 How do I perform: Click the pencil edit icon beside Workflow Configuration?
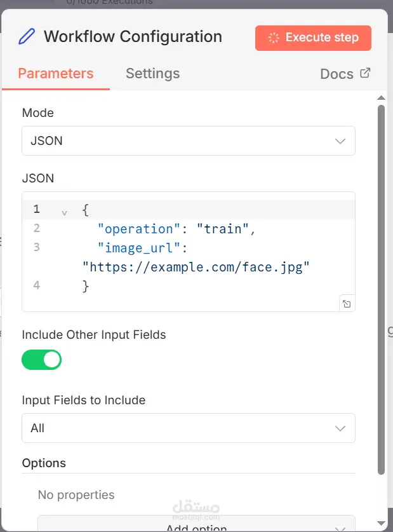tap(25, 37)
